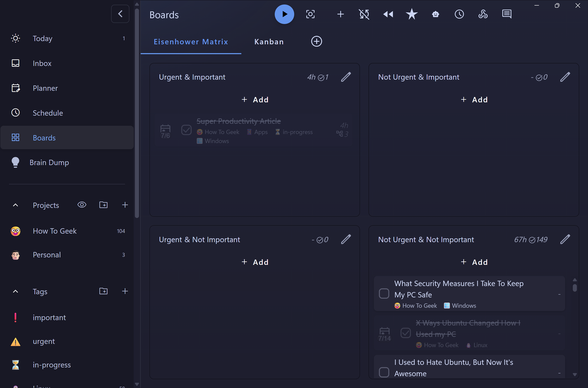Open focus mode icon in toolbar
This screenshot has width=588, height=388.
coord(310,14)
